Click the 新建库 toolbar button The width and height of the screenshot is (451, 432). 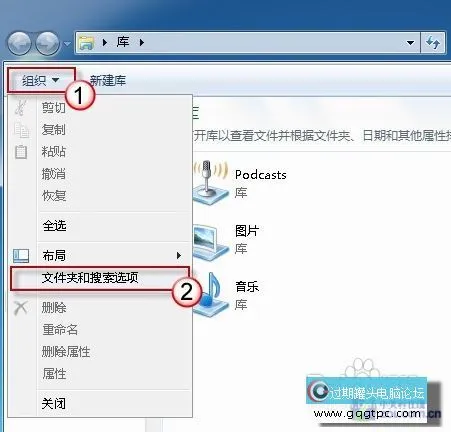(108, 80)
